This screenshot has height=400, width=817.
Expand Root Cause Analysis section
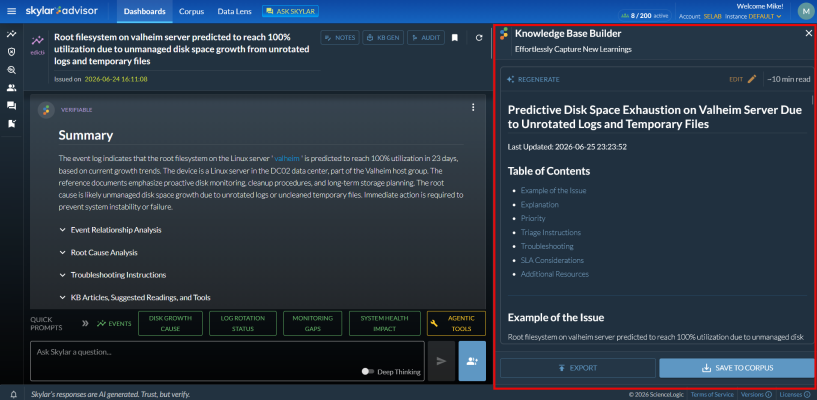(x=98, y=253)
